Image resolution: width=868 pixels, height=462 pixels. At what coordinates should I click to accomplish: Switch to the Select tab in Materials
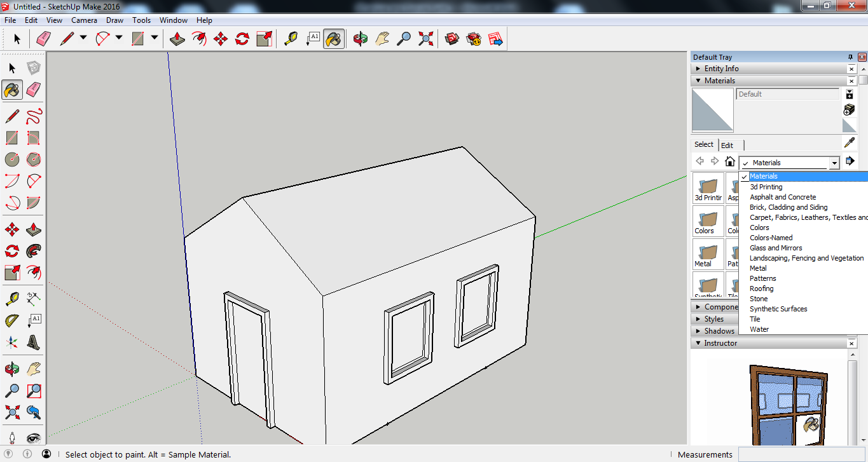(704, 144)
